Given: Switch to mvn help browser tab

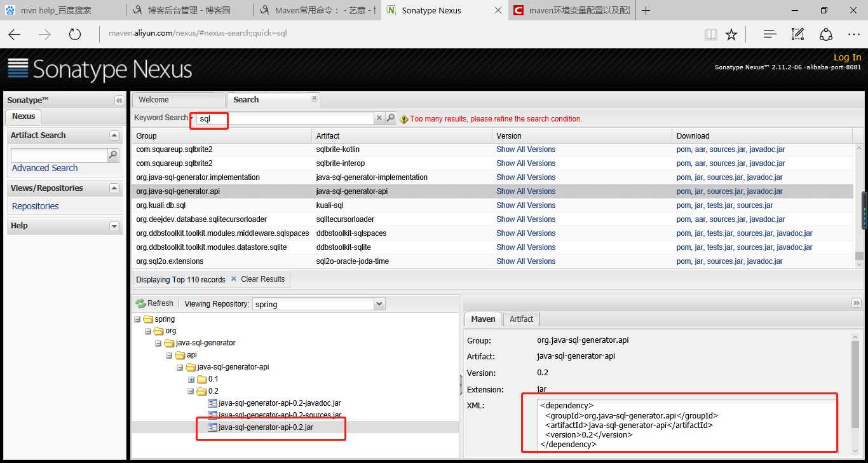Looking at the screenshot, I should [62, 10].
